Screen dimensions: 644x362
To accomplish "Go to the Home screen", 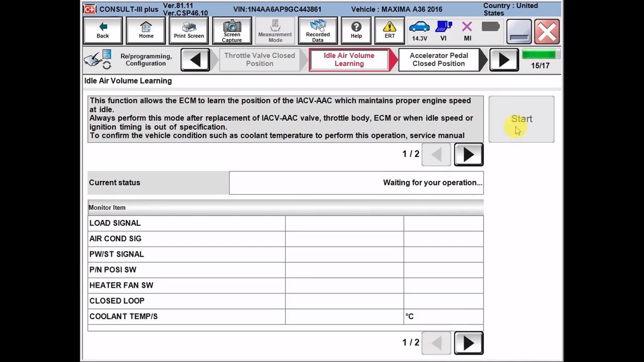I will 146,31.
